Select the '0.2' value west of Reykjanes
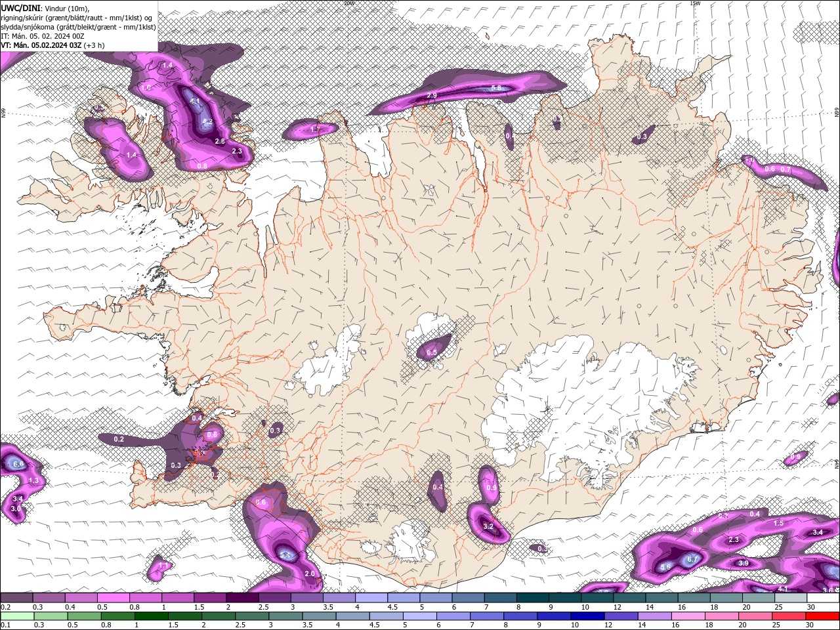840x630 pixels. coord(119,439)
